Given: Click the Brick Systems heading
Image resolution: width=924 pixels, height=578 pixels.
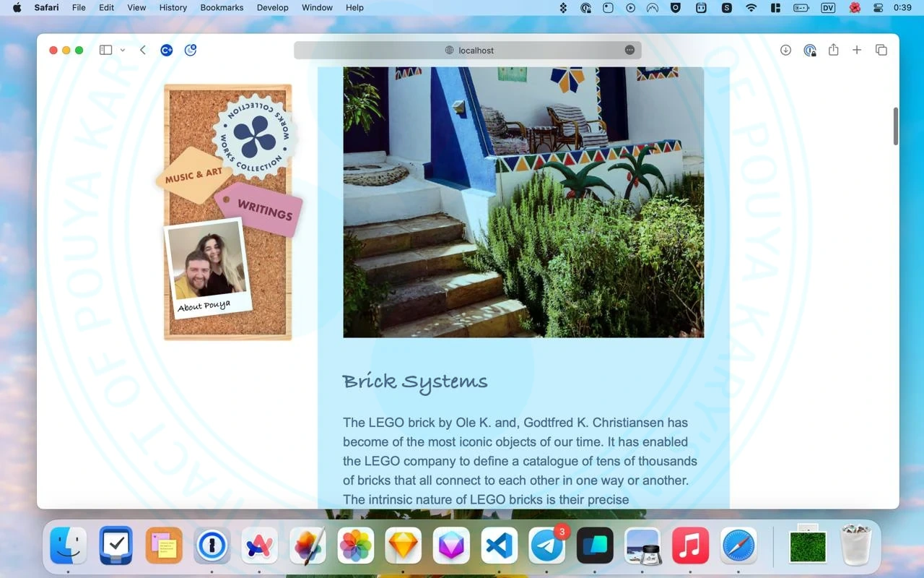Looking at the screenshot, I should [x=415, y=381].
